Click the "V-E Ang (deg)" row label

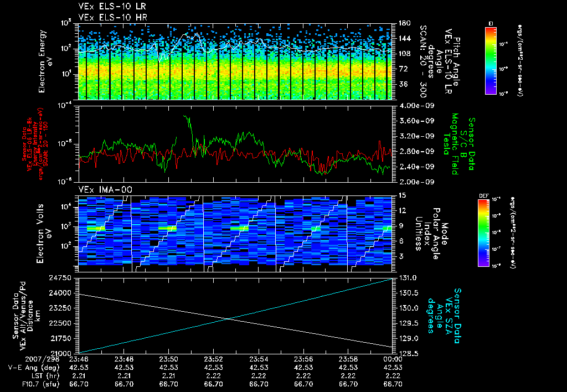pyautogui.click(x=34, y=368)
